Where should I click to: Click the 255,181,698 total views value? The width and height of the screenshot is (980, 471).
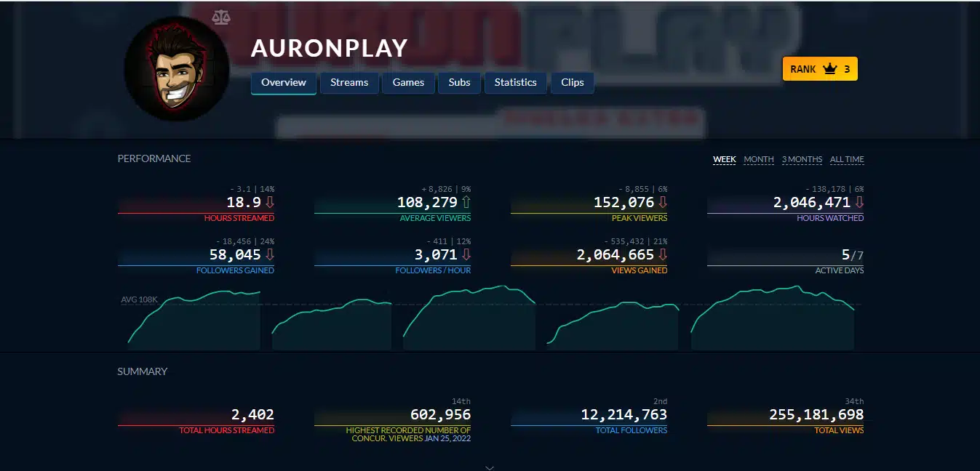816,415
